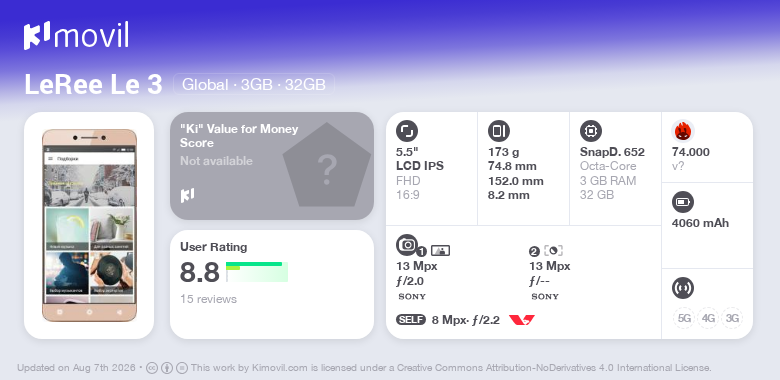Screen dimensions: 780x380
Task: Click the LeRee Le 3 phone image
Action: click(89, 225)
